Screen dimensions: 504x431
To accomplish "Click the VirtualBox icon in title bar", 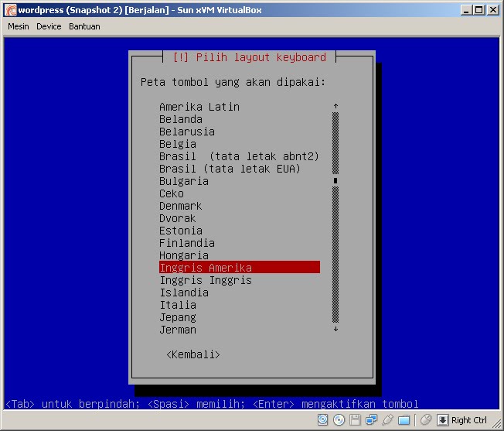I will tap(11, 10).
